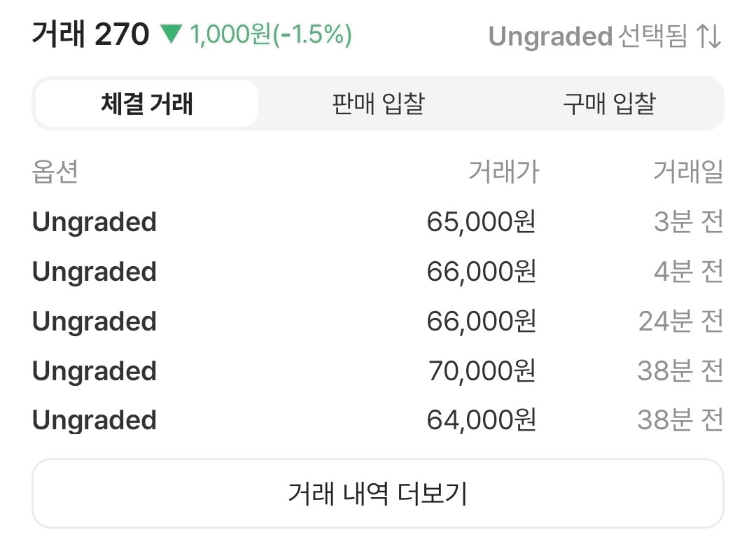The width and height of the screenshot is (756, 542).
Task: Click the 38분 전 time on the 70,000원 row
Action: 681,371
